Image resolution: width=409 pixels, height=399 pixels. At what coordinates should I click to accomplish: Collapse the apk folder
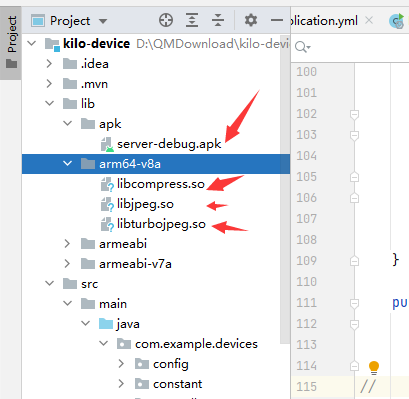[68, 123]
